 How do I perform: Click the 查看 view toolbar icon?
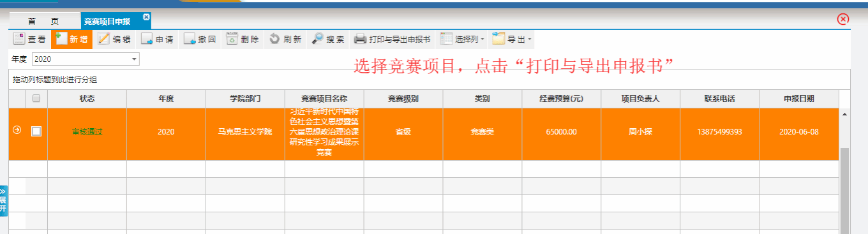pyautogui.click(x=19, y=39)
